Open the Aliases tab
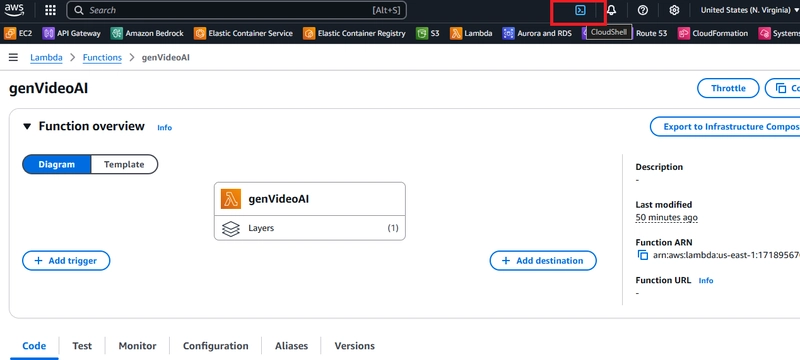This screenshot has width=800, height=360. click(x=291, y=346)
